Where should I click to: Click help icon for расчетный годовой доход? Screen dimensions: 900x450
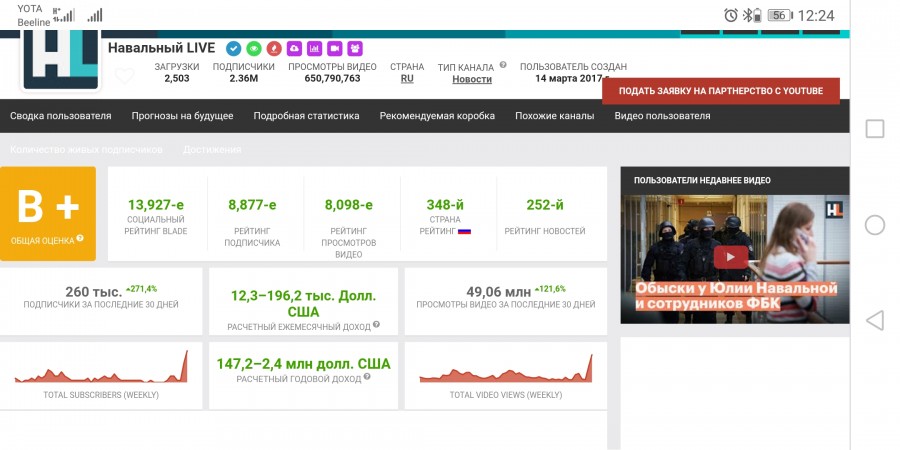point(367,377)
